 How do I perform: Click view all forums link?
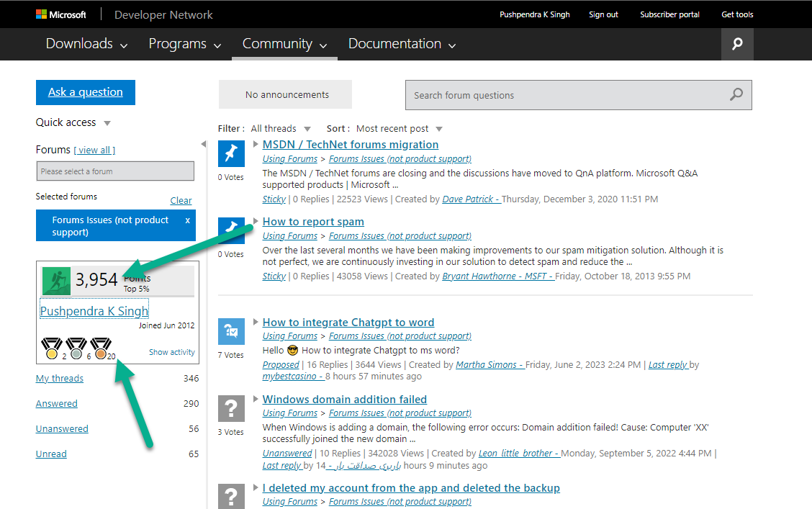click(95, 150)
